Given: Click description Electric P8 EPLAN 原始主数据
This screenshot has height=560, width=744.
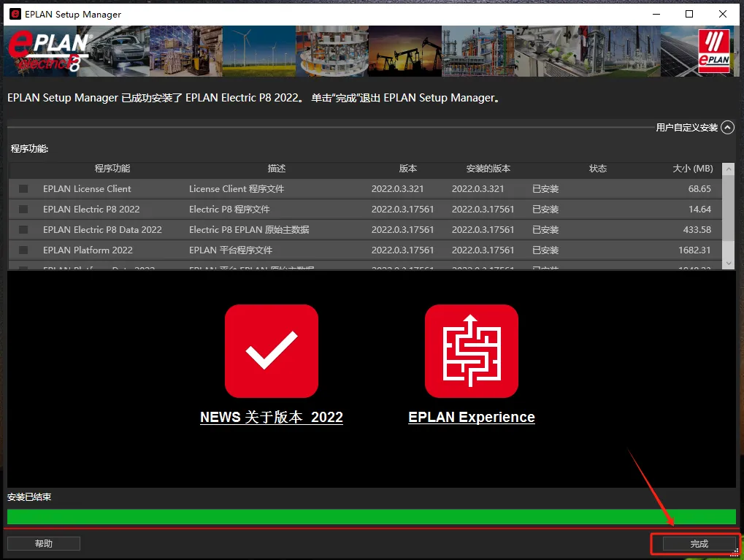Looking at the screenshot, I should point(249,230).
